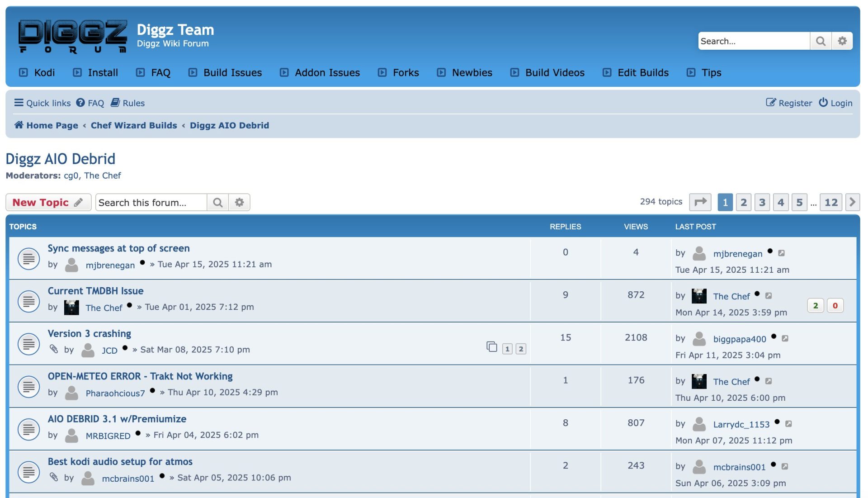Screen dimensions: 868x498
Task: Click Search this forum input
Action: pos(151,202)
